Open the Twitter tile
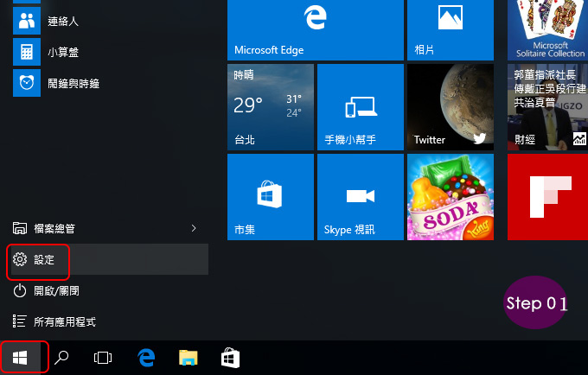The height and width of the screenshot is (375, 588). [451, 107]
